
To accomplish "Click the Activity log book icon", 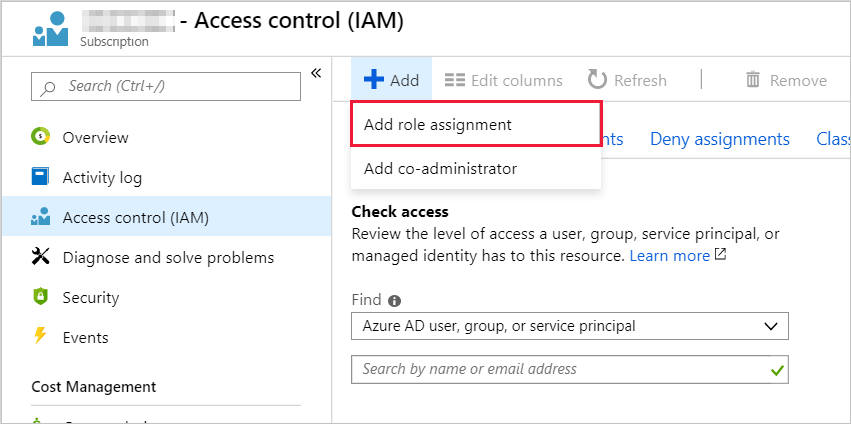I will click(41, 177).
